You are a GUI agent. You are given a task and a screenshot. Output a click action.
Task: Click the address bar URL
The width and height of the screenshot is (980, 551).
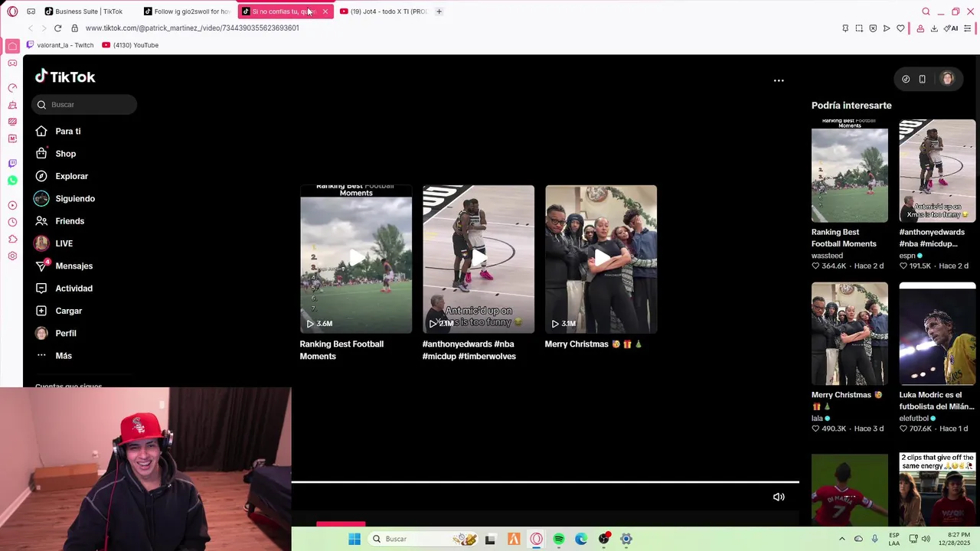coord(192,28)
